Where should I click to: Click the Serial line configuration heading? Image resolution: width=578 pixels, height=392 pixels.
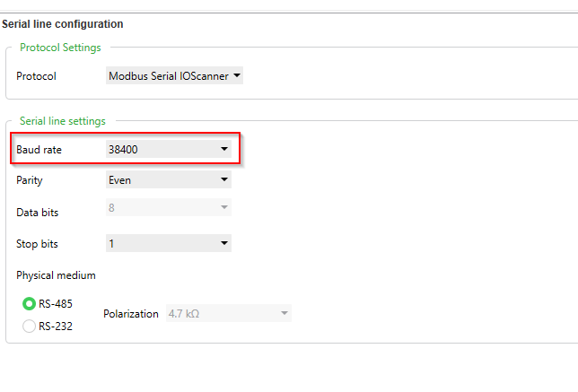click(63, 24)
